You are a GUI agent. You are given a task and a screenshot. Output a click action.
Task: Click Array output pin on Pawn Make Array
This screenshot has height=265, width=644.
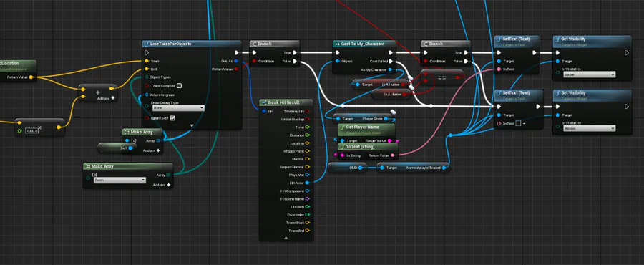[168, 175]
